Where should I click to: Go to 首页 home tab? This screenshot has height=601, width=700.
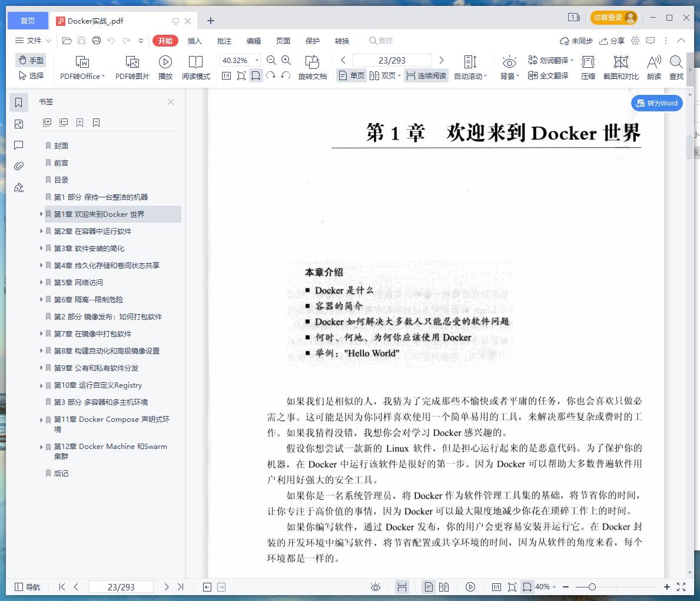28,21
